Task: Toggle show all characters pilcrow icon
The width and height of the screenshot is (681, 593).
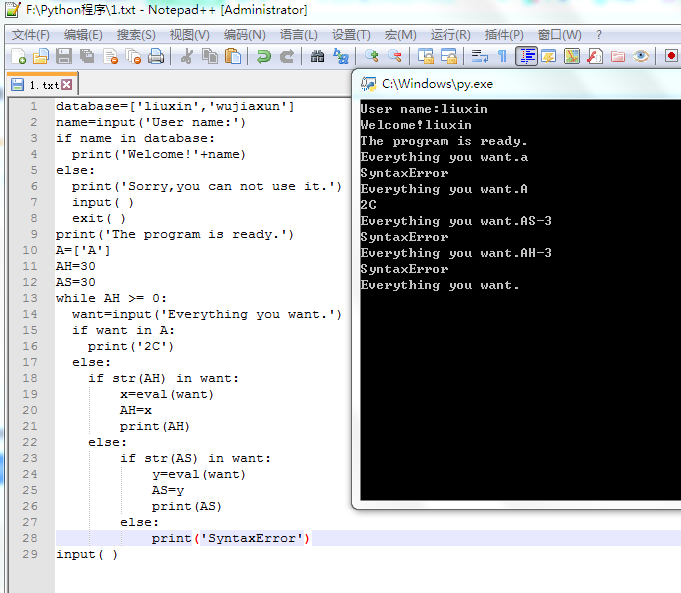Action: coord(502,56)
